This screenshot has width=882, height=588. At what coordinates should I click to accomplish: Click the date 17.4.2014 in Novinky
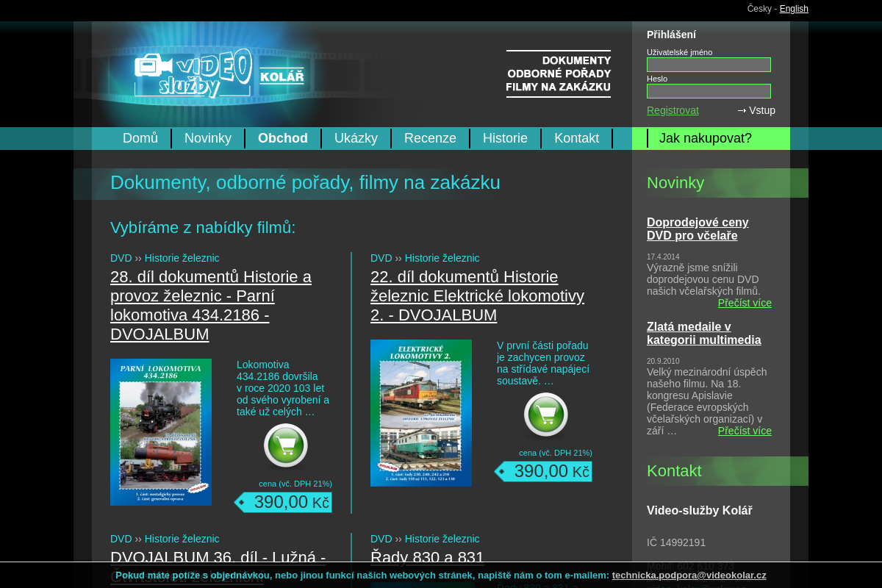(x=663, y=257)
